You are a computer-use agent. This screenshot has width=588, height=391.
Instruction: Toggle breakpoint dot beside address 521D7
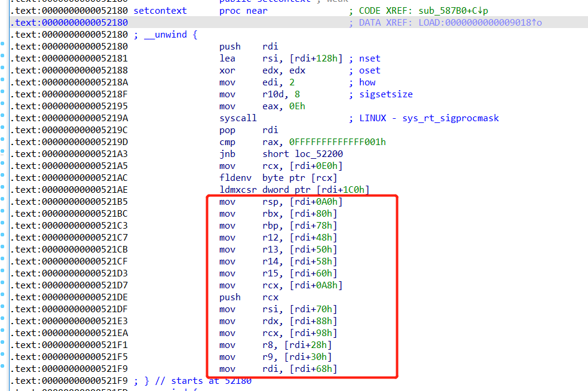[2, 282]
